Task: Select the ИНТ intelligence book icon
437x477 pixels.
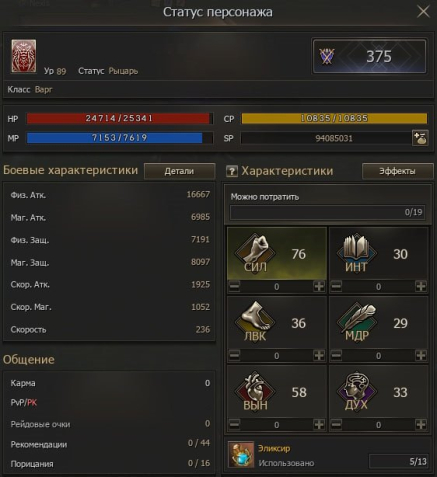Action: [x=357, y=254]
